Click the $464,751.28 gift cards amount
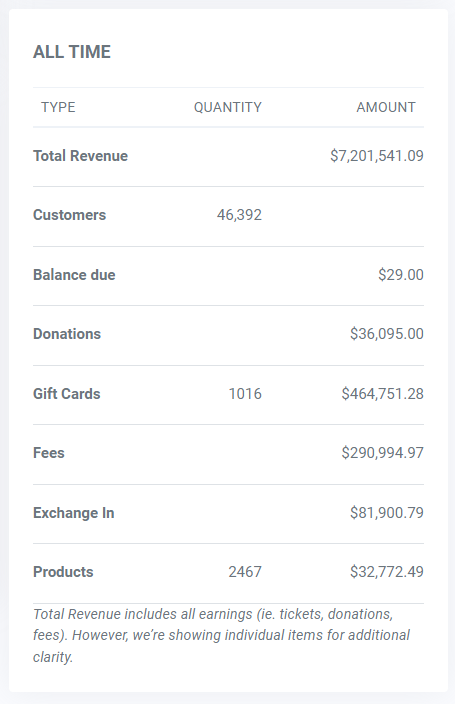The width and height of the screenshot is (455, 704). 383,394
